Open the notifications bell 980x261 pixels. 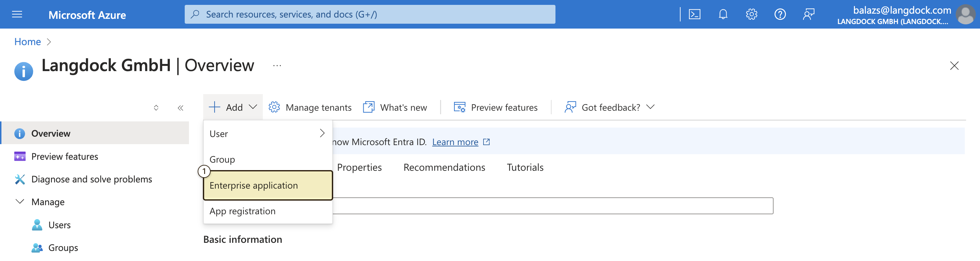[723, 15]
